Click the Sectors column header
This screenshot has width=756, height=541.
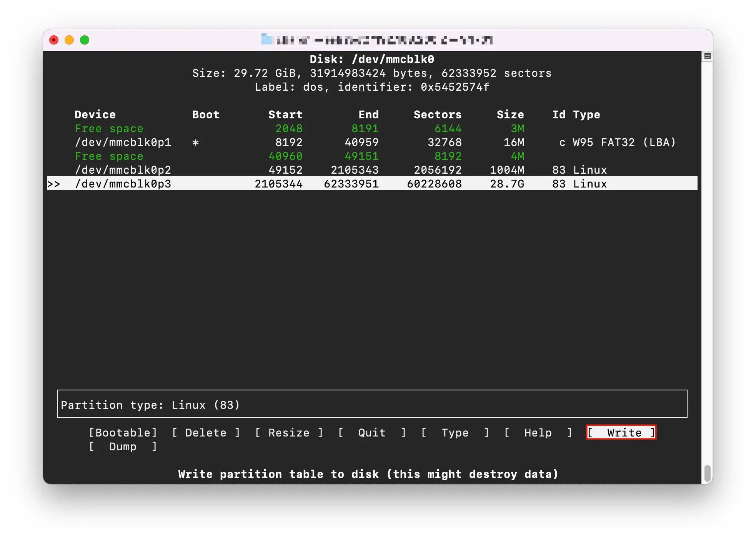click(x=438, y=115)
